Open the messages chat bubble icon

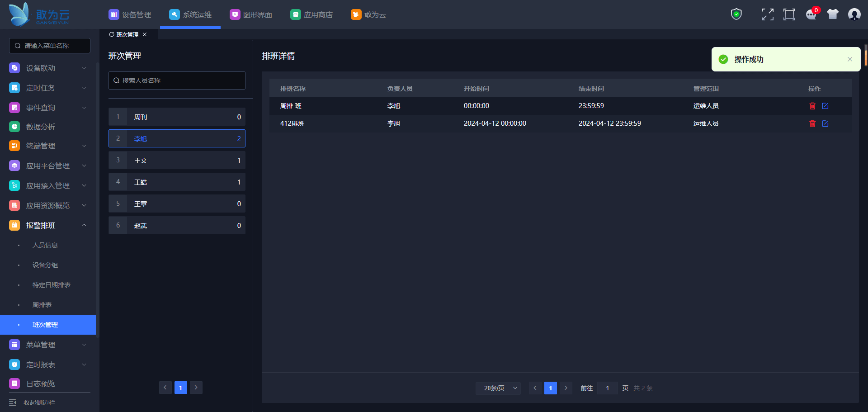click(x=811, y=14)
